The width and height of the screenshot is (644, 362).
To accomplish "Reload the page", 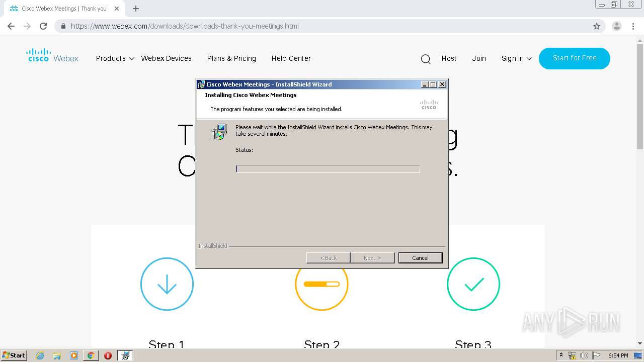I will [43, 26].
